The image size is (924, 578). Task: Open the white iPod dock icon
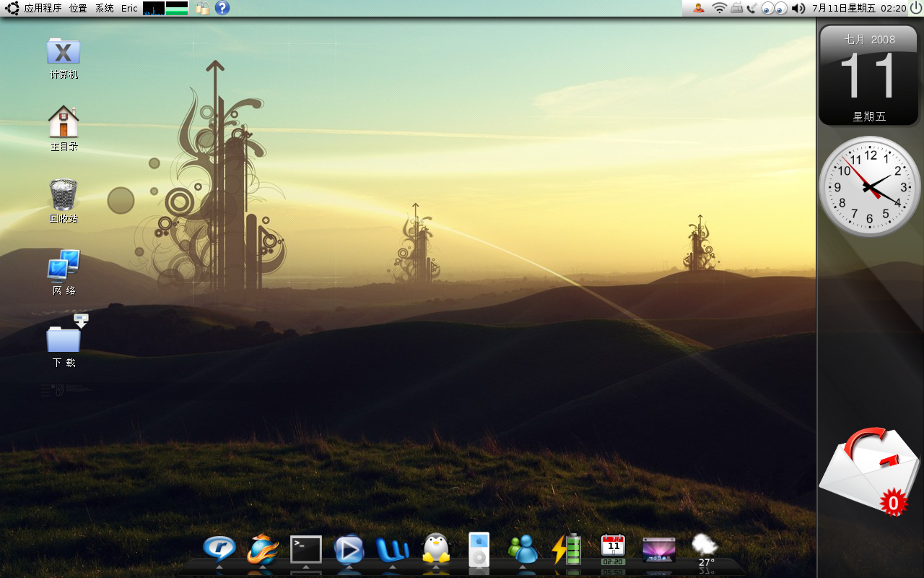tap(479, 550)
